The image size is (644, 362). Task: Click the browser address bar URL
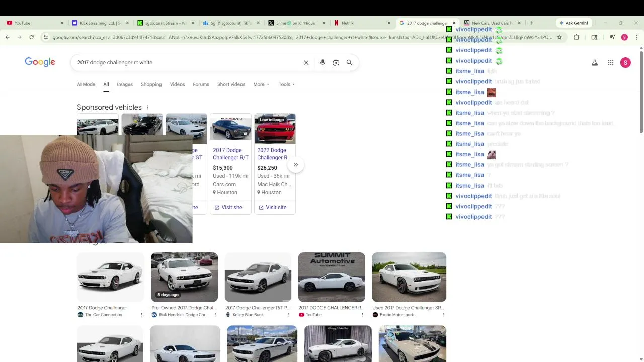tap(302, 37)
